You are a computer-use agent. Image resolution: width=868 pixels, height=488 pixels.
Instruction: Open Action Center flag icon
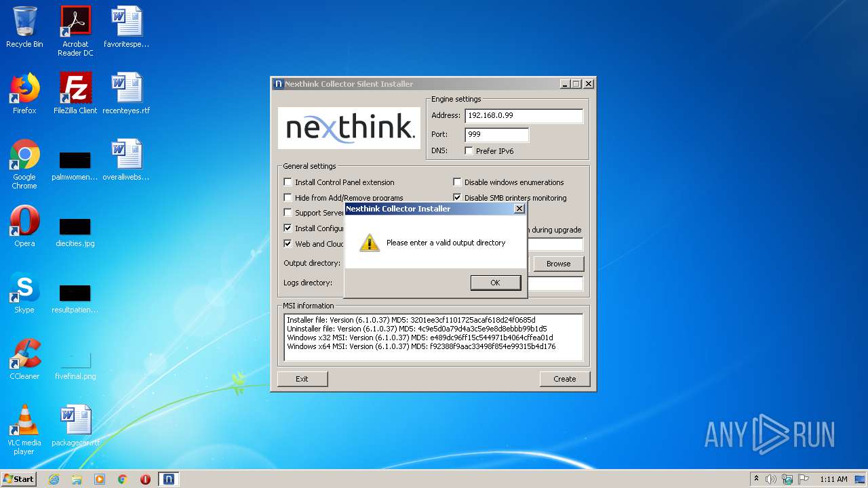click(x=804, y=479)
